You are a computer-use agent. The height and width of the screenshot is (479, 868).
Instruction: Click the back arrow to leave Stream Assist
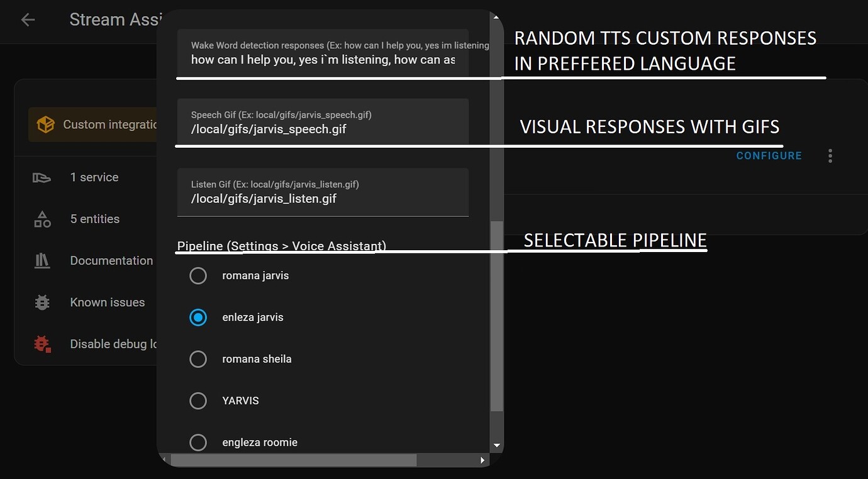click(28, 19)
